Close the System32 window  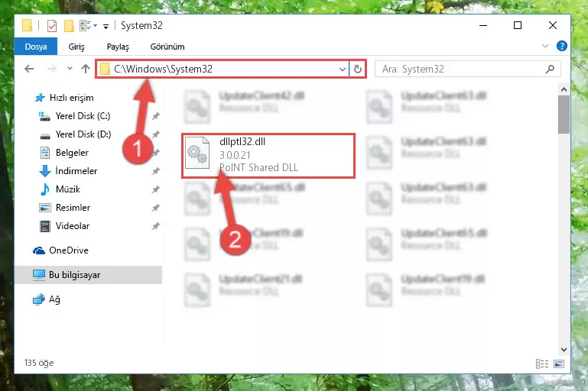552,25
